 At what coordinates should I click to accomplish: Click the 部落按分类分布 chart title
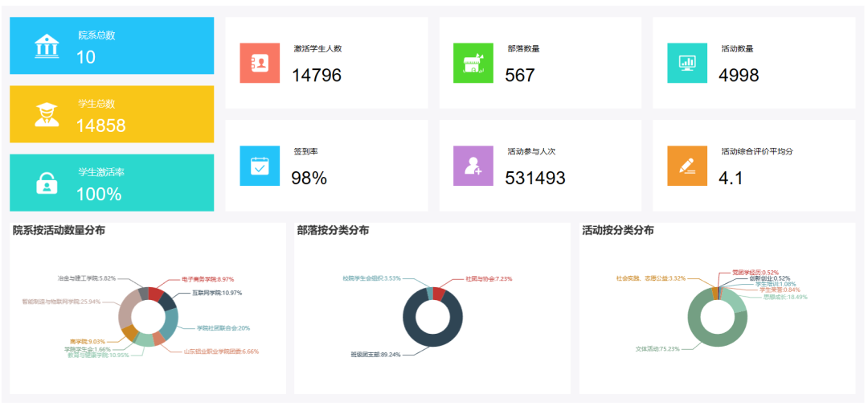[x=333, y=230]
